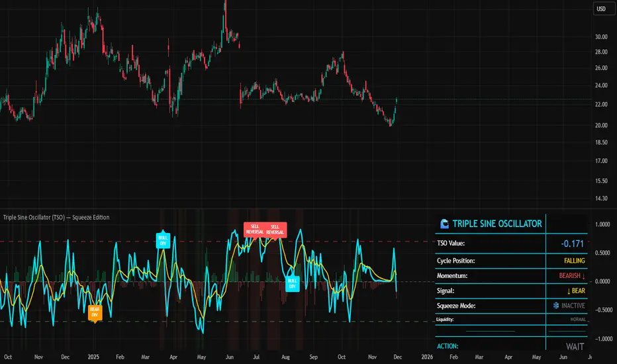Click the TRIPLE SINE OSCILLATOR table header
Screen dimensions: 617x364
click(x=497, y=224)
